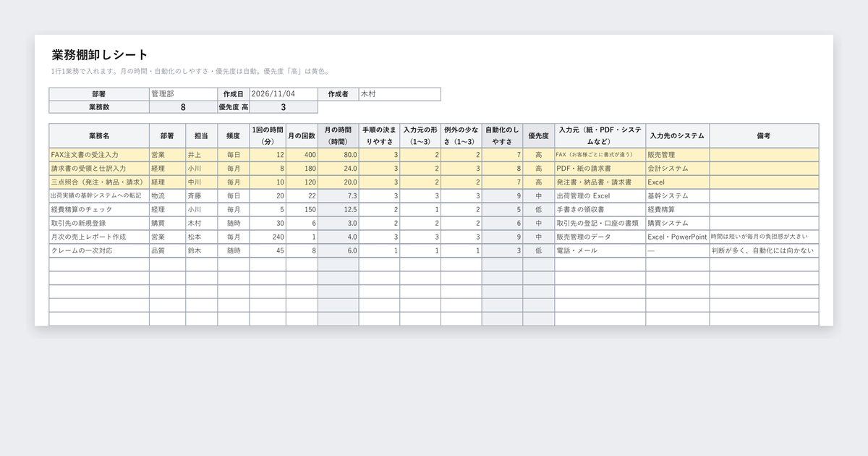The image size is (868, 456).
Task: Select the 部署 field containing 管理部
Action: (x=183, y=94)
